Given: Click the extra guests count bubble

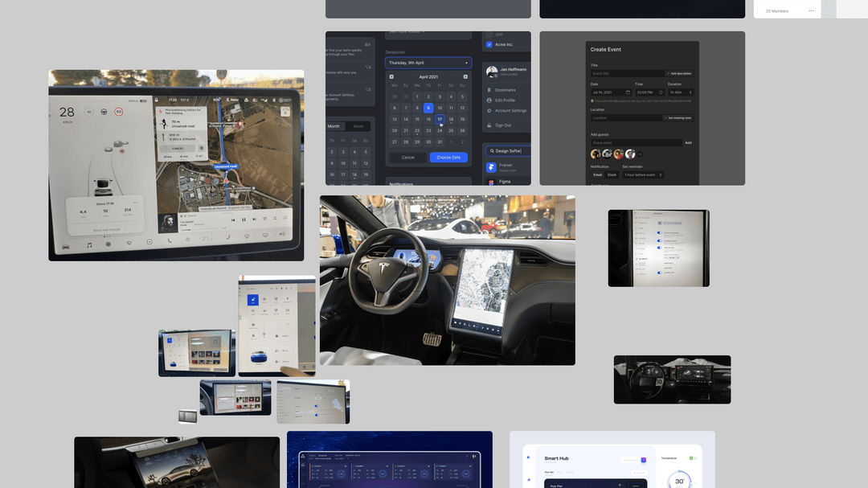Looking at the screenshot, I should [x=641, y=154].
